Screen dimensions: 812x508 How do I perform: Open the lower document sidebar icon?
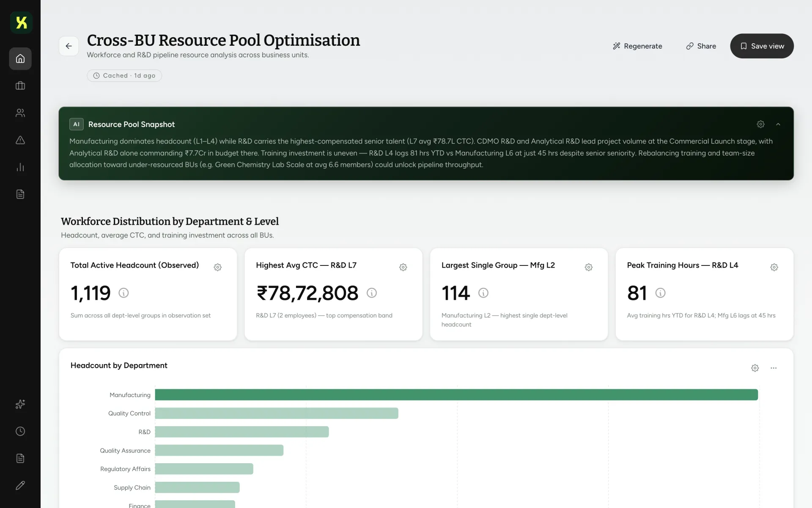point(20,458)
